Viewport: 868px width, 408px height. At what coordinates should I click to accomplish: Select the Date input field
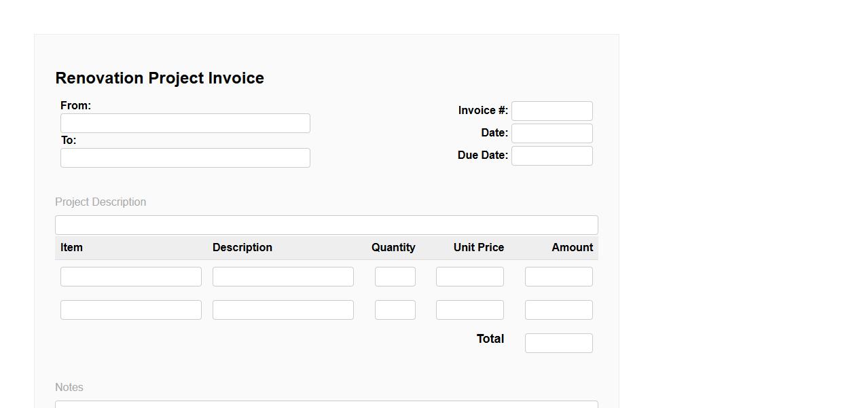(x=551, y=134)
